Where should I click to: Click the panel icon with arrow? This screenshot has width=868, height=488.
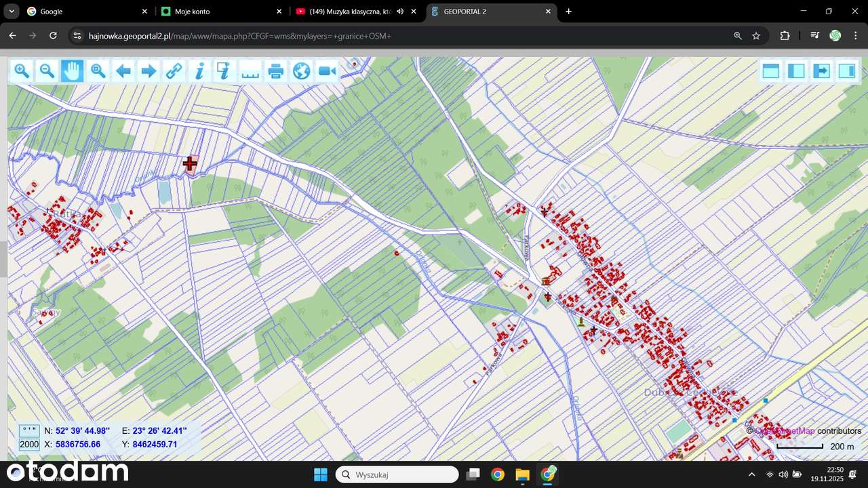821,70
